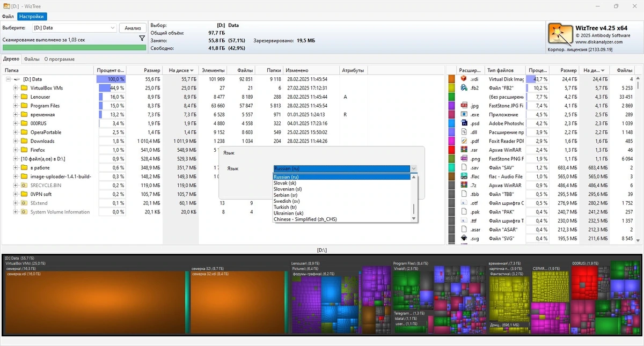
Task: Click the .sav blank file icon
Action: pos(464,167)
